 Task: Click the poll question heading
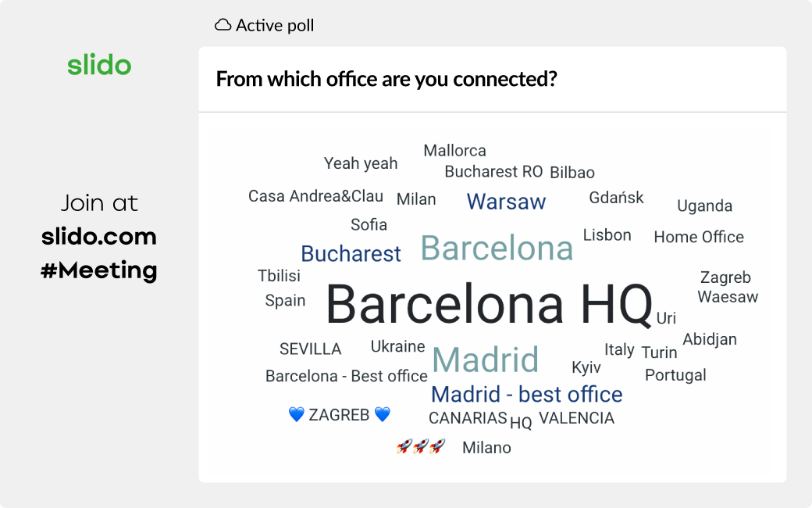[386, 79]
